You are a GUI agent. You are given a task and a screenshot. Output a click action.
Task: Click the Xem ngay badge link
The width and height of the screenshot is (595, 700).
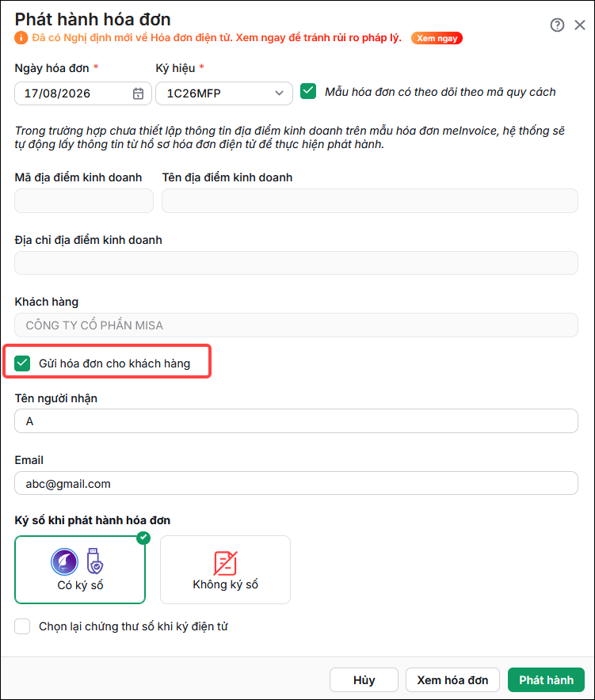[437, 38]
